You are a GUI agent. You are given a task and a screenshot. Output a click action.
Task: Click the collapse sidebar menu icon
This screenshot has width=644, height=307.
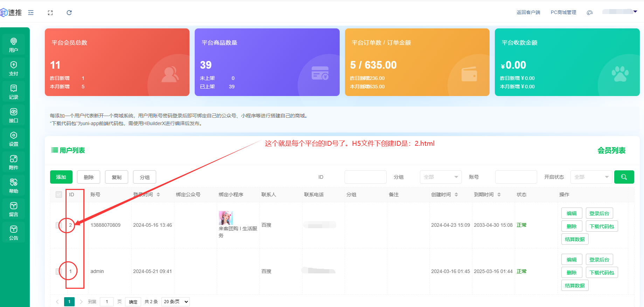tap(31, 13)
